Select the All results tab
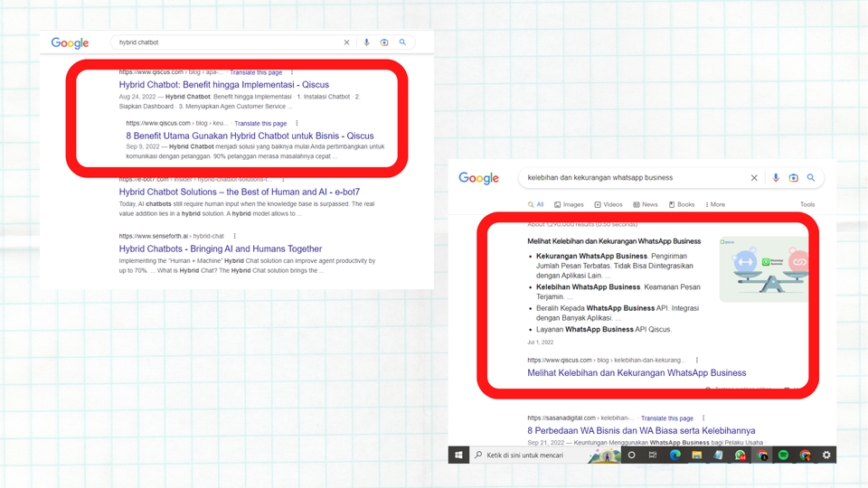The image size is (868, 488). [536, 205]
